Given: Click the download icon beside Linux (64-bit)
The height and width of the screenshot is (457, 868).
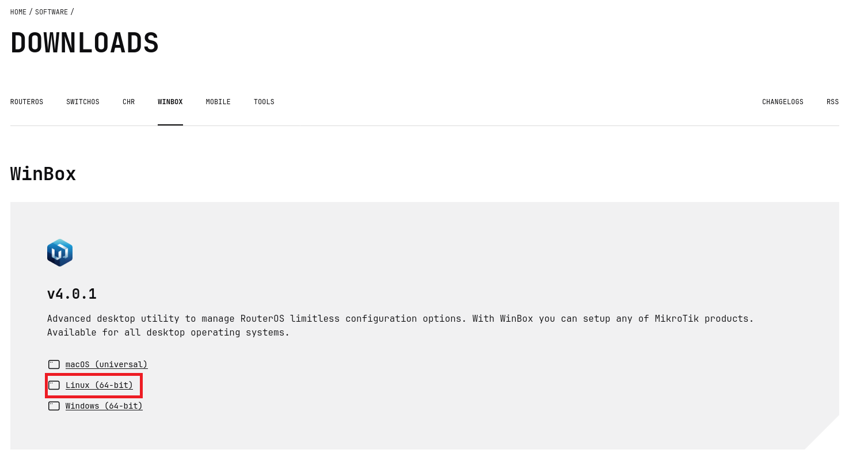Looking at the screenshot, I should (54, 385).
